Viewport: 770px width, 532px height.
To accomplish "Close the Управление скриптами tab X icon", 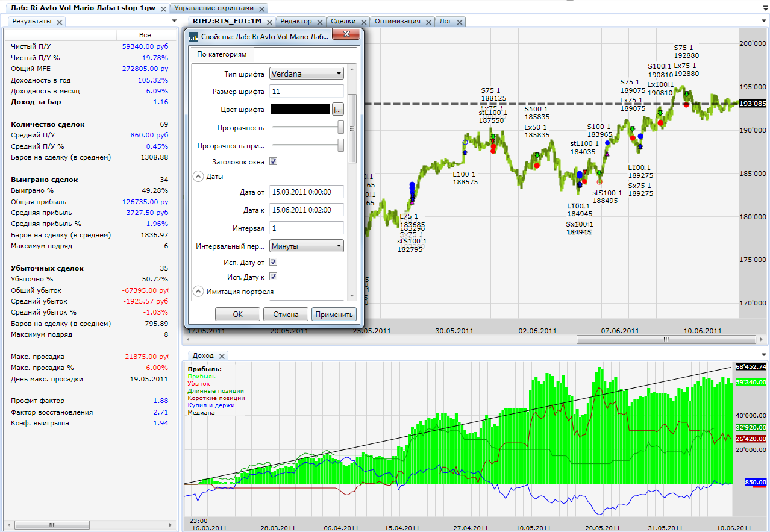I will tap(261, 9).
